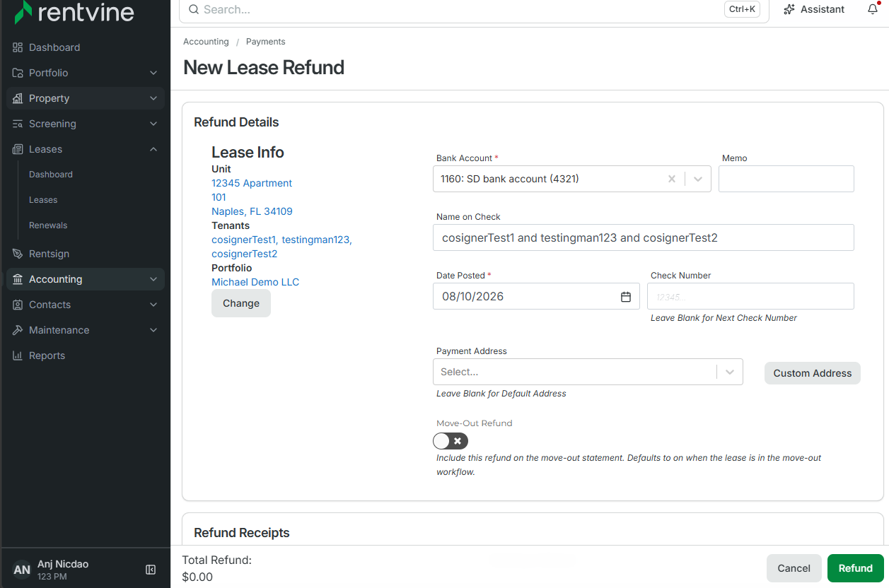Open the Leases submenu item
The width and height of the screenshot is (889, 588).
click(x=43, y=200)
